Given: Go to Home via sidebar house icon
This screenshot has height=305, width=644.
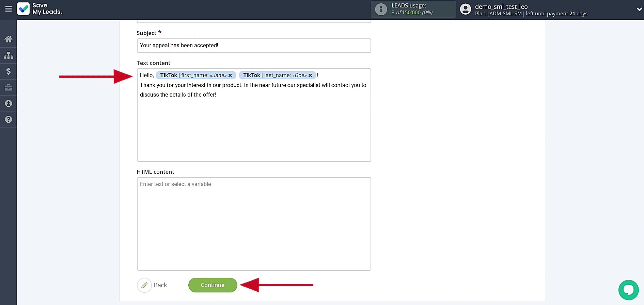Looking at the screenshot, I should point(9,39).
